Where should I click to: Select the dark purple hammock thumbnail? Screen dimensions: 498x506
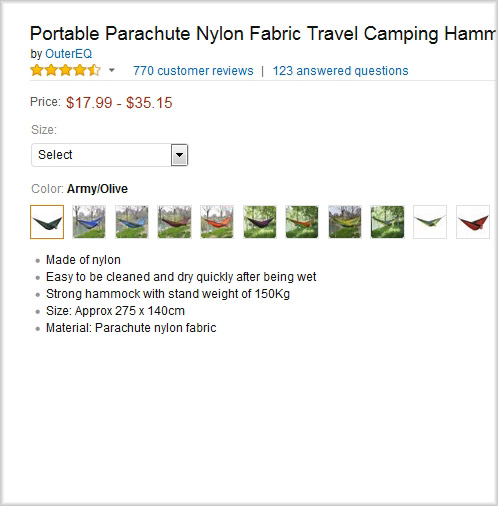tap(260, 222)
